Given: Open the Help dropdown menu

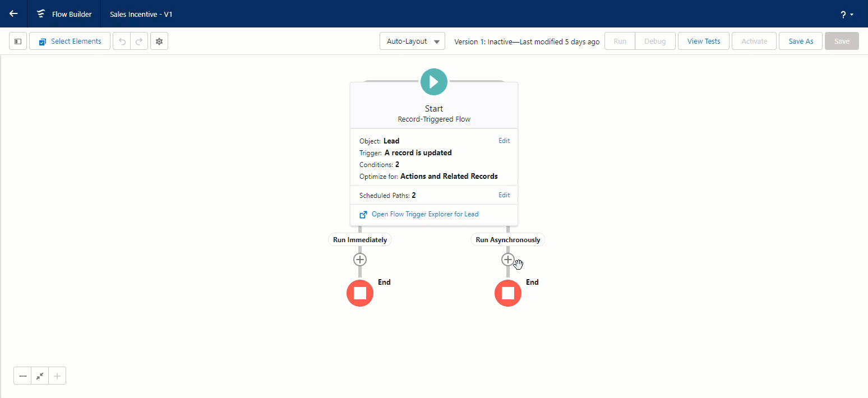Looking at the screenshot, I should click(x=846, y=14).
